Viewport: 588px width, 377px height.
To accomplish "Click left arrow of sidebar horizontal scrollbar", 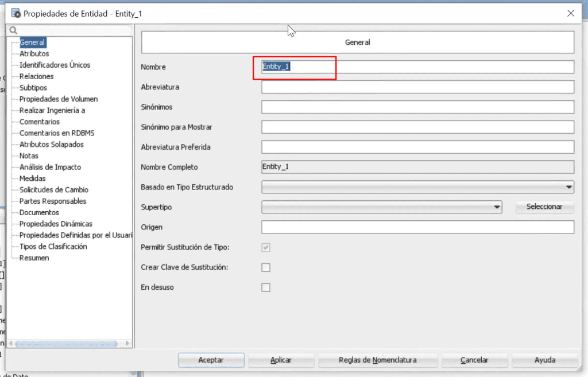I will [11, 343].
